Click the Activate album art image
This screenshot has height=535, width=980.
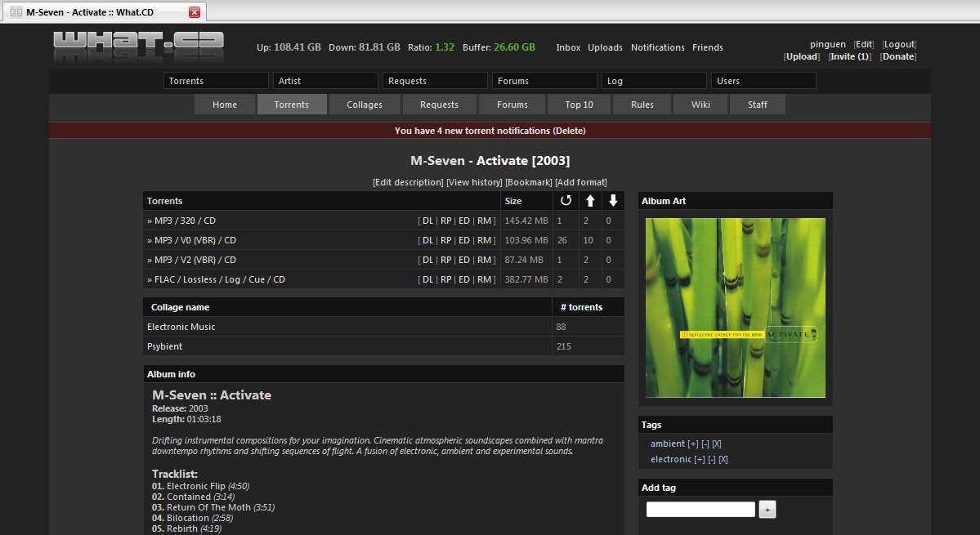(x=735, y=308)
